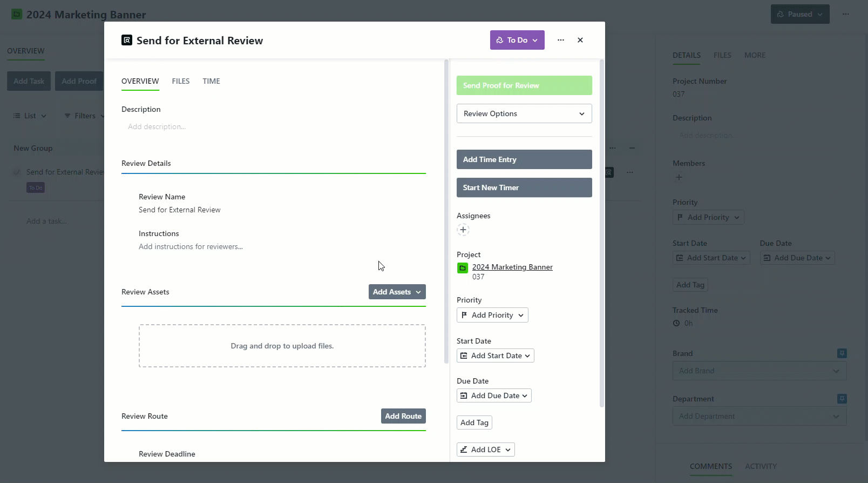Click the drag and drop upload area
Viewport: 868px width, 483px height.
[x=282, y=346]
